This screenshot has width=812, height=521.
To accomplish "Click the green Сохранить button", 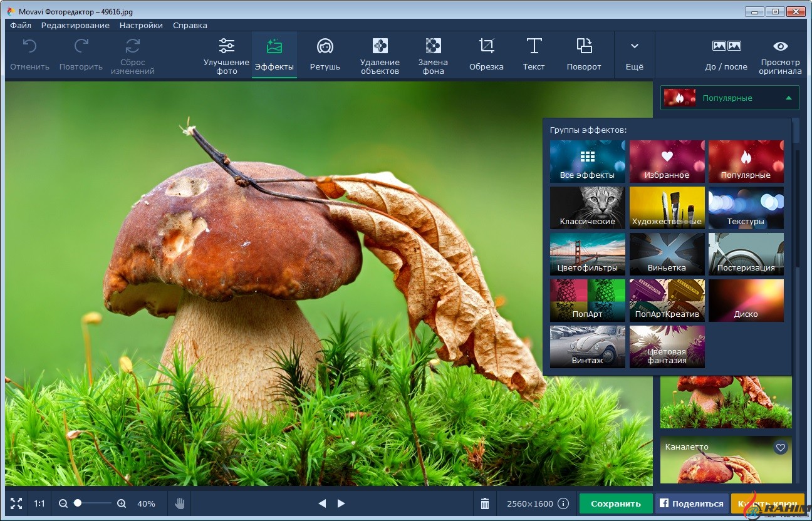I will tap(615, 503).
